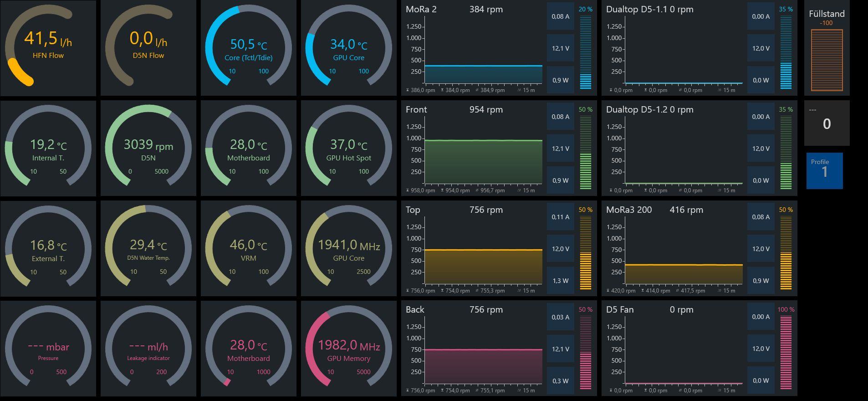Select the Back fan 0,3 W power box
This screenshot has width=868, height=401.
click(x=561, y=380)
